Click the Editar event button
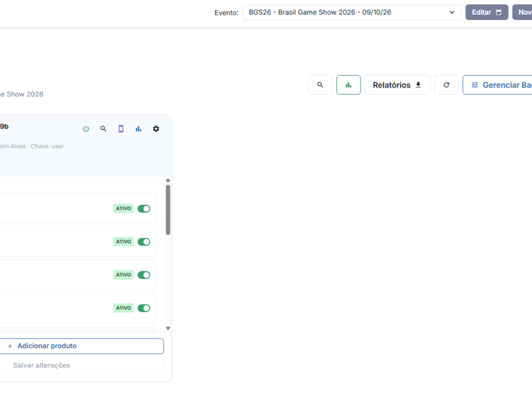 click(x=486, y=12)
